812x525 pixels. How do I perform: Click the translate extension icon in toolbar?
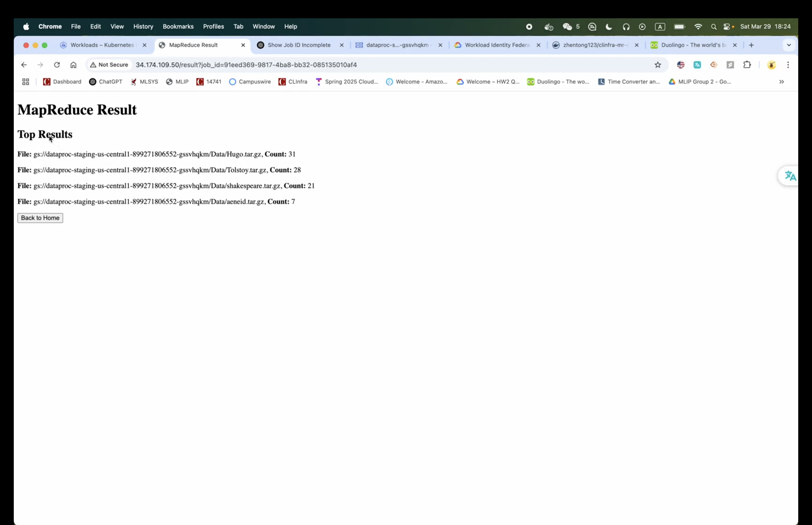[697, 65]
